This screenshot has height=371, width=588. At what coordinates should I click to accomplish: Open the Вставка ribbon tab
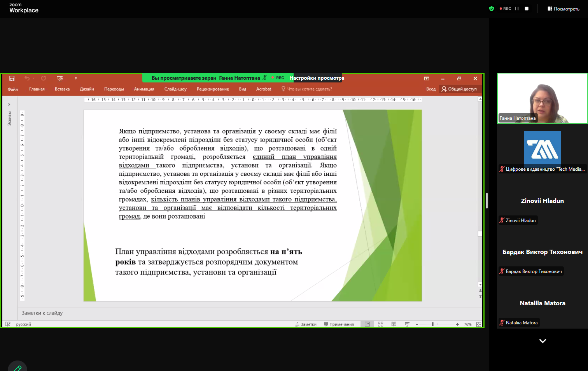pos(62,89)
